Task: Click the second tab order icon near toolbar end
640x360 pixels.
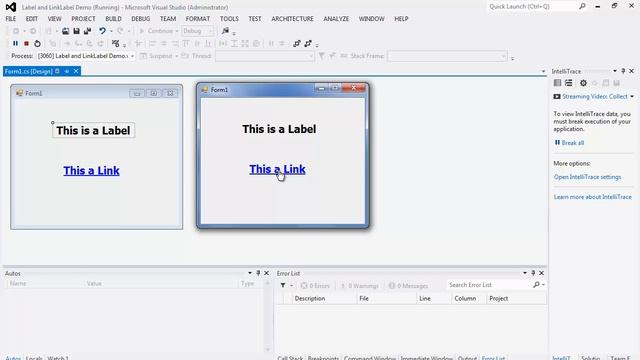Action: click(308, 43)
